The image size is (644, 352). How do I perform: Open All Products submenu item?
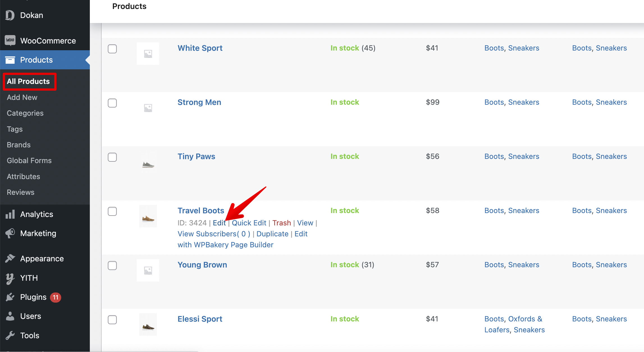[x=28, y=81]
